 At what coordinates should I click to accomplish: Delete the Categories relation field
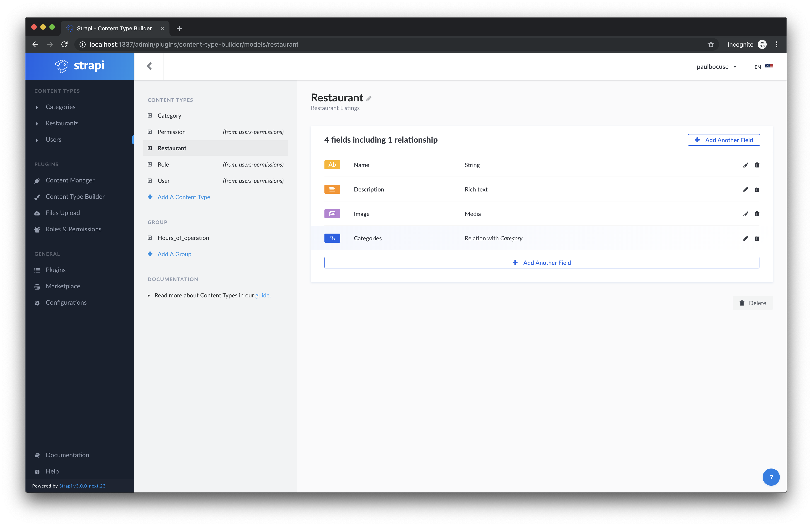[757, 238]
